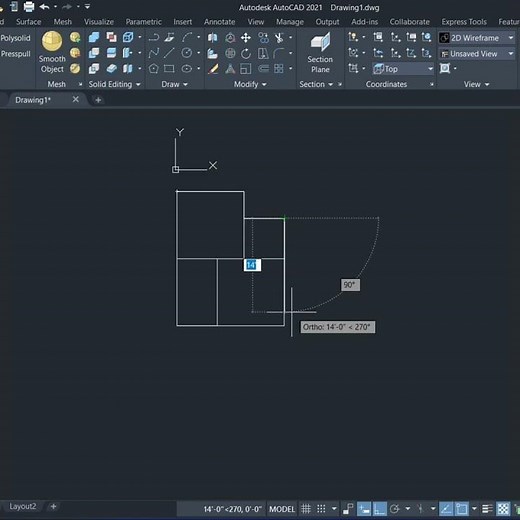Image resolution: width=520 pixels, height=520 pixels.
Task: Open the Unsaved View dropdown
Action: 477,53
